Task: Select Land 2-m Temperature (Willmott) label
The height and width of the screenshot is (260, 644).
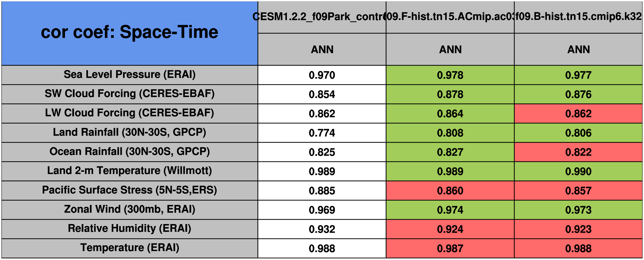Action: pyautogui.click(x=130, y=171)
